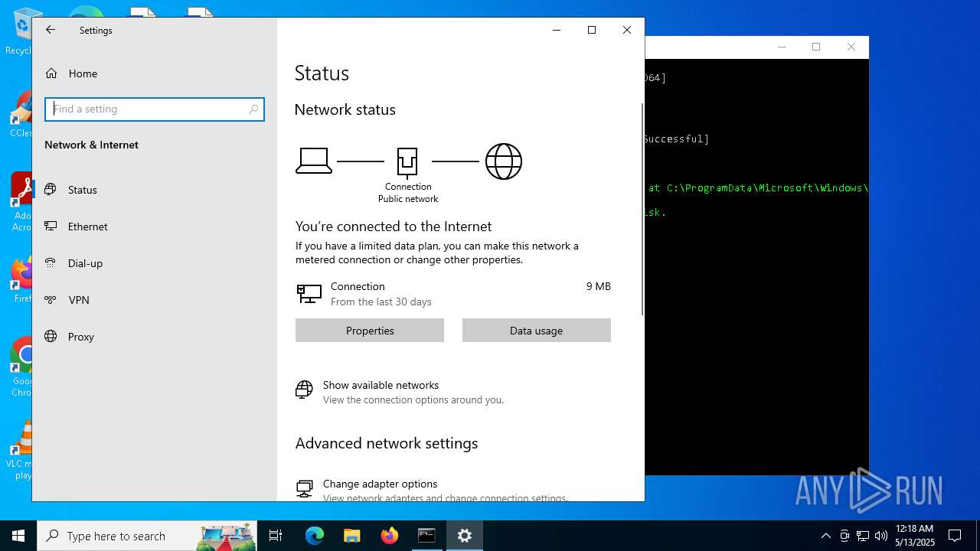Open the notification center icon
The width and height of the screenshot is (980, 551).
click(955, 536)
